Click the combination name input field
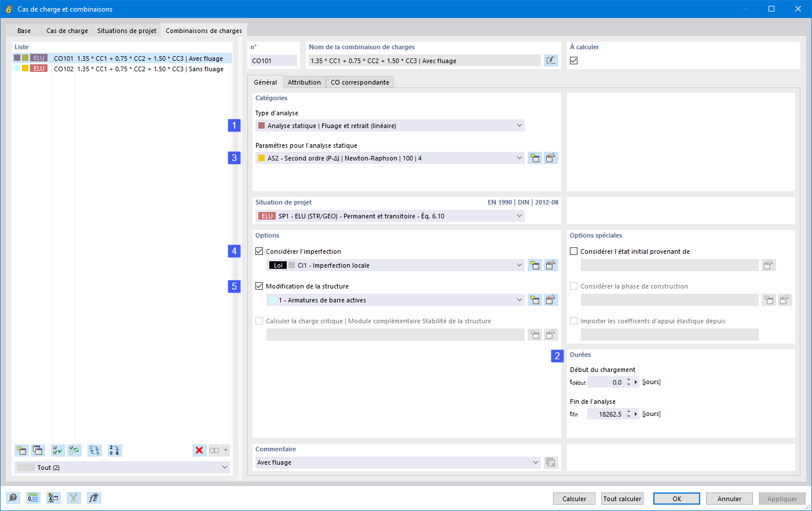Screen dimensions: 812x511 tap(425, 60)
